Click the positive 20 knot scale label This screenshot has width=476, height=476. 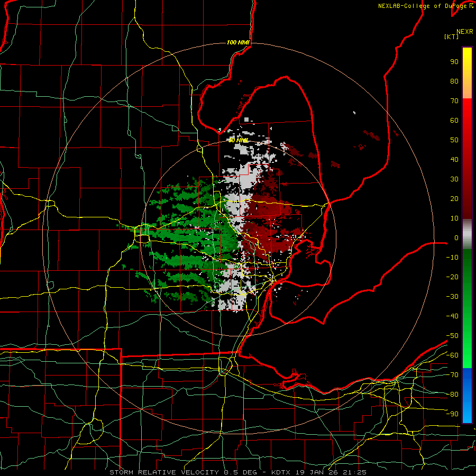click(454, 199)
